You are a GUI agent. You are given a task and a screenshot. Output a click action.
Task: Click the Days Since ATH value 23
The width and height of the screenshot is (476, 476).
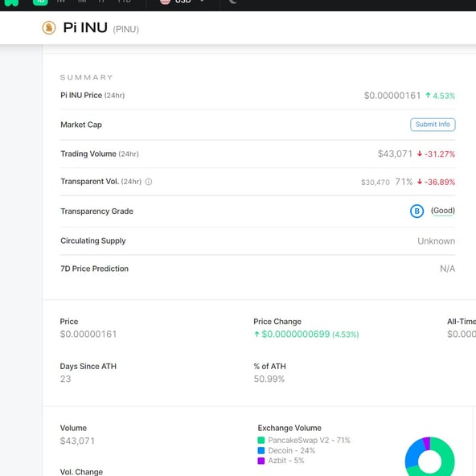click(66, 379)
